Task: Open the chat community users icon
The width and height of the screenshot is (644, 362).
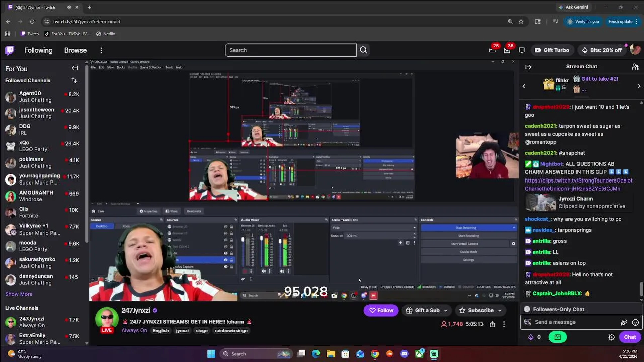Action: (x=635, y=66)
